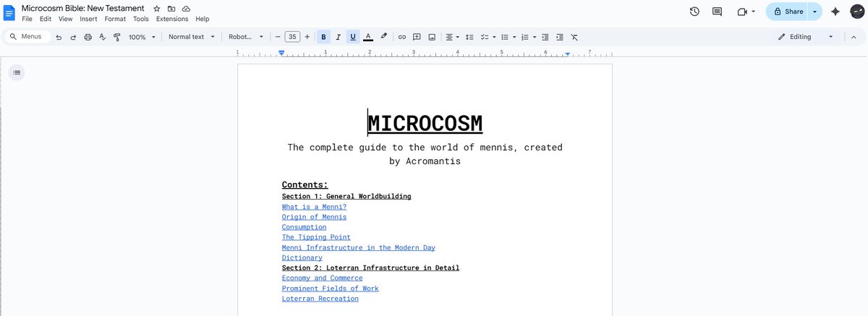Click the Clear formatting icon
The width and height of the screenshot is (868, 316).
tap(574, 37)
